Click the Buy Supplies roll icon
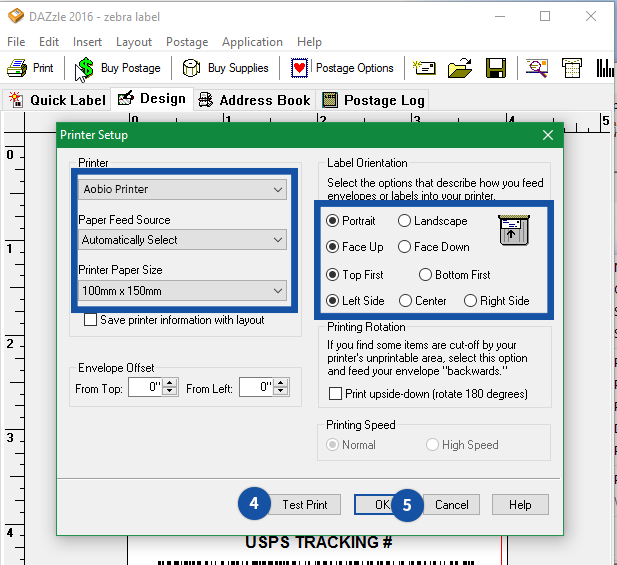 [192, 68]
